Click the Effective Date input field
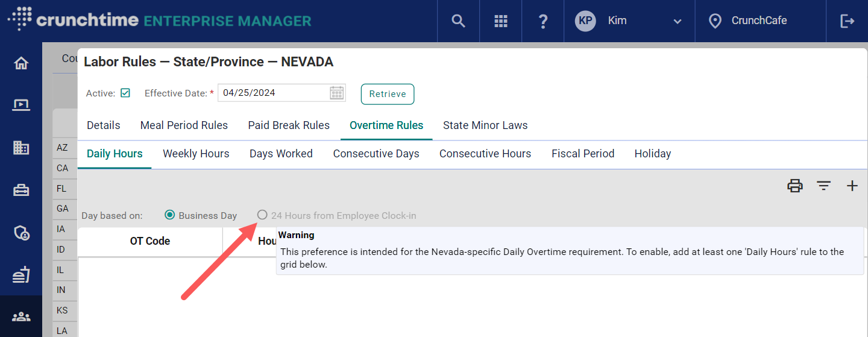 point(274,93)
